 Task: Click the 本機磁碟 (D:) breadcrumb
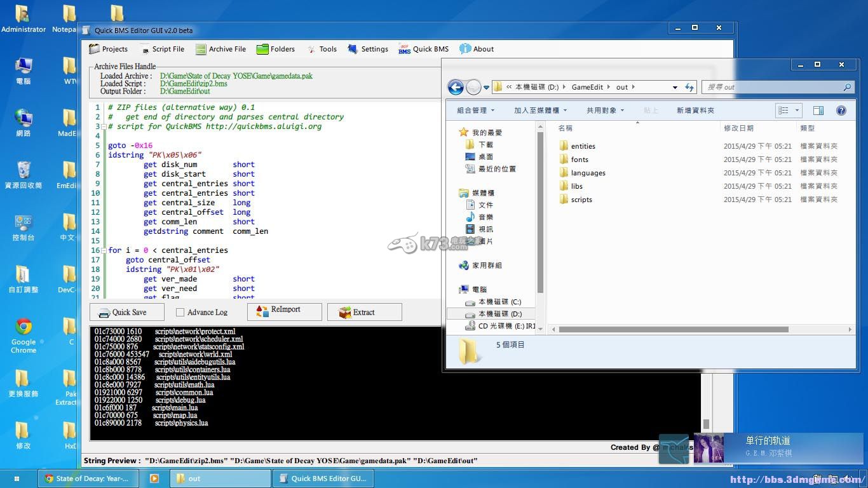pyautogui.click(x=537, y=87)
